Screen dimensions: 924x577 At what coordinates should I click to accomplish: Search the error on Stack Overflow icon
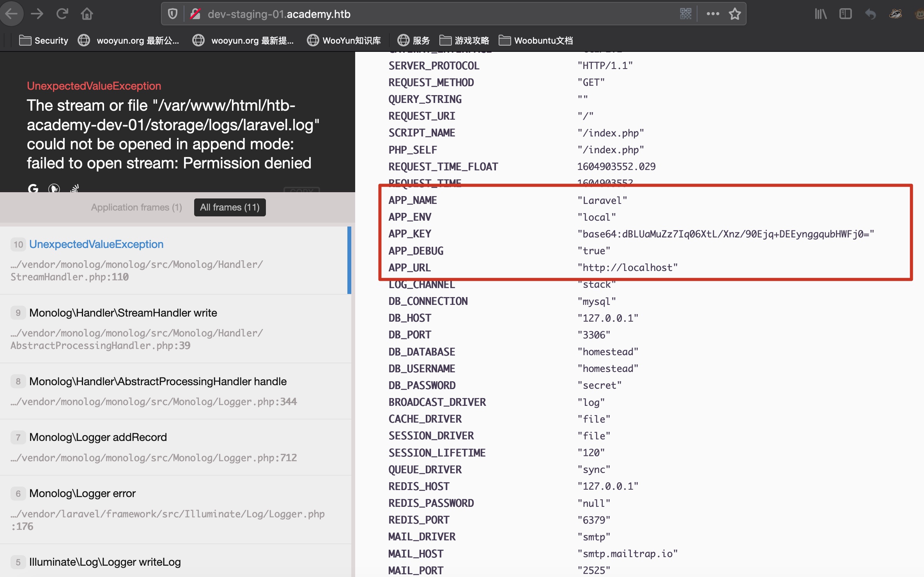(x=75, y=189)
